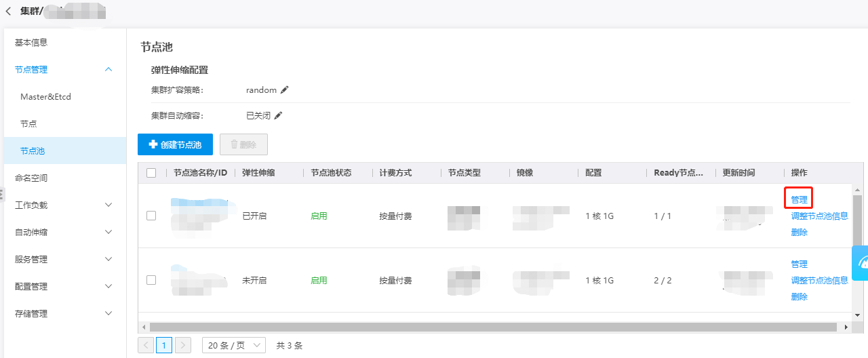Click 管理 in the 1 / 1 row
The height and width of the screenshot is (358, 868).
pyautogui.click(x=799, y=199)
